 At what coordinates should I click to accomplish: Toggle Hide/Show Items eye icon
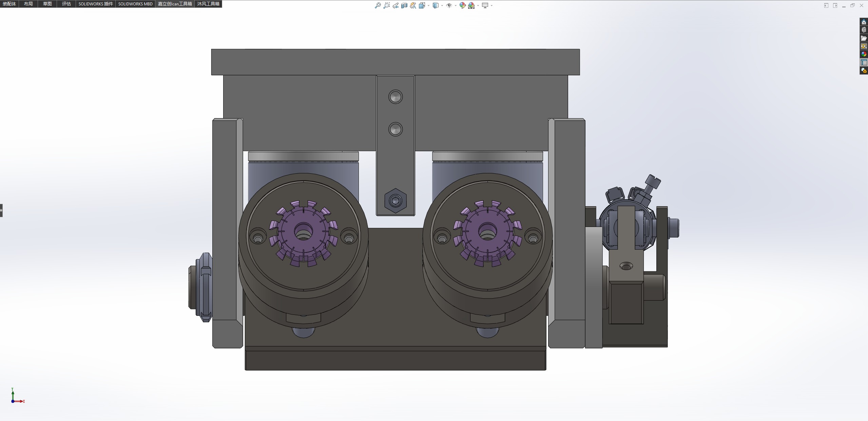coord(449,5)
